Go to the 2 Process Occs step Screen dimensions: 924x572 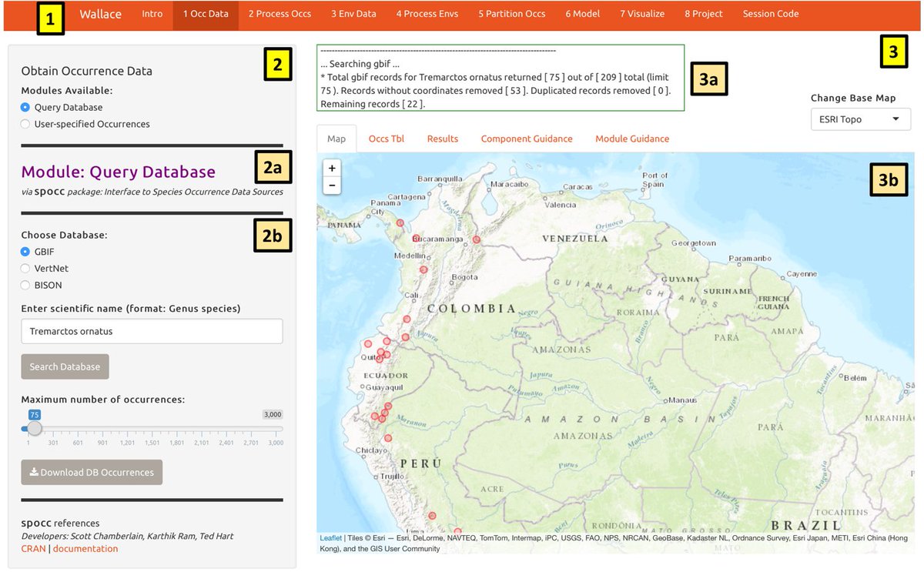pos(280,13)
